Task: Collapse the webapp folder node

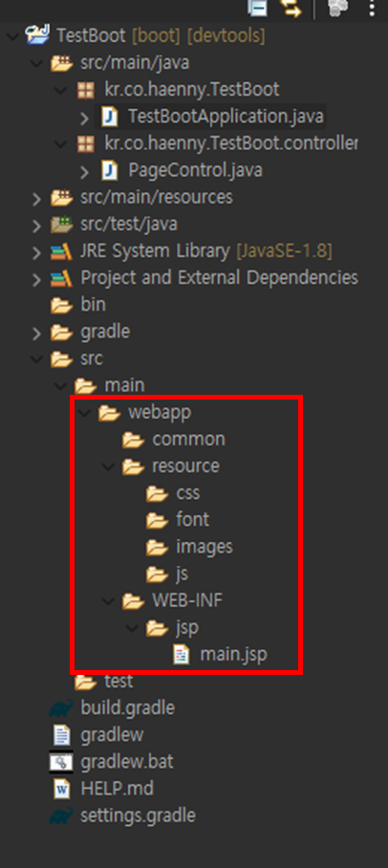Action: [x=84, y=413]
